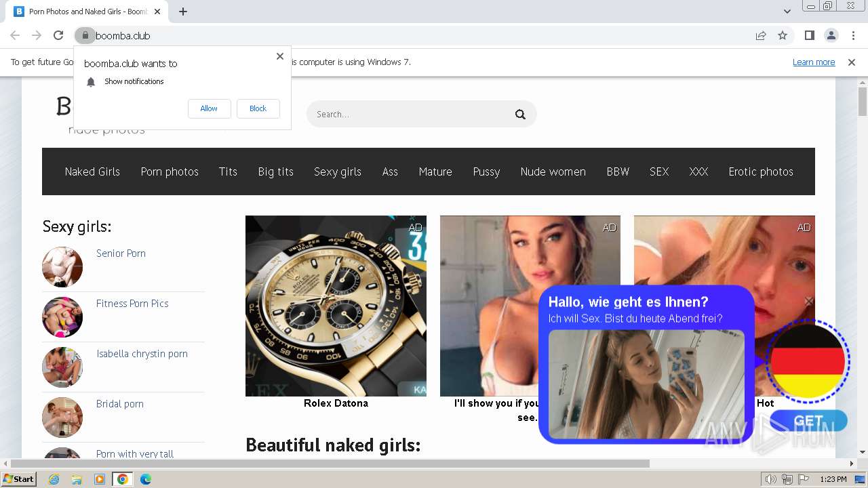868x488 pixels.
Task: Click the page's vertical scrollbar thumb
Action: [x=863, y=102]
